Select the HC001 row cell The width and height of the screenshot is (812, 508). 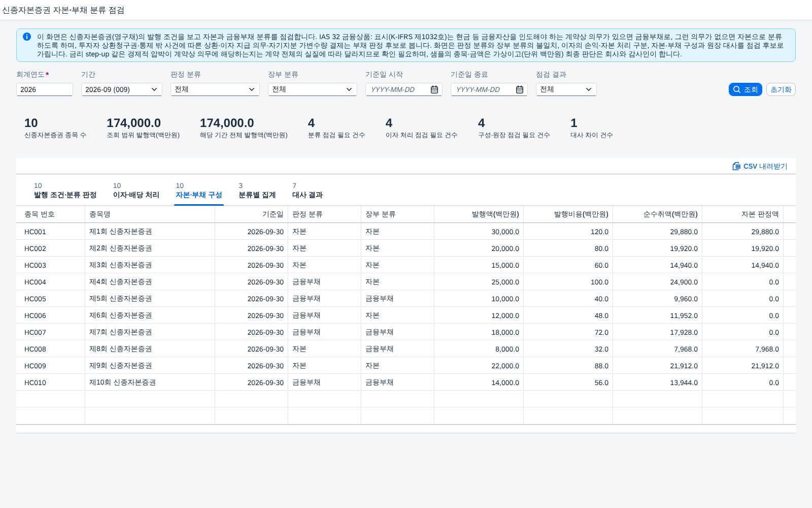tap(51, 232)
